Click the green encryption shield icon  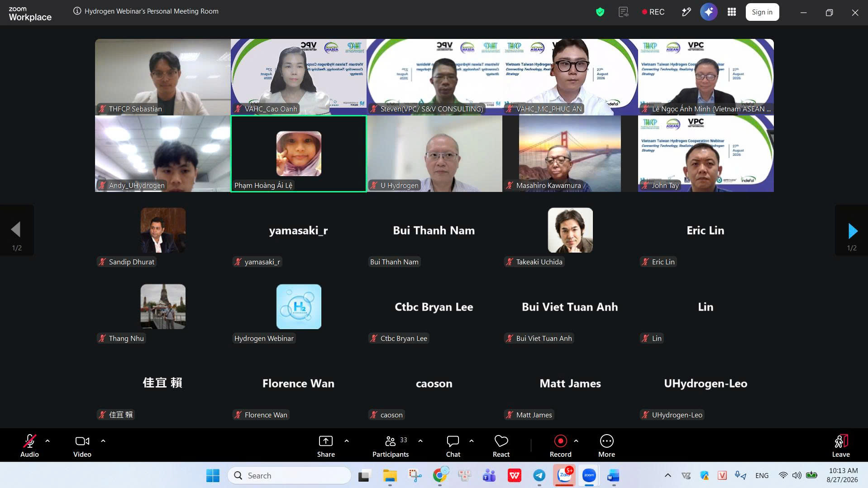(600, 12)
